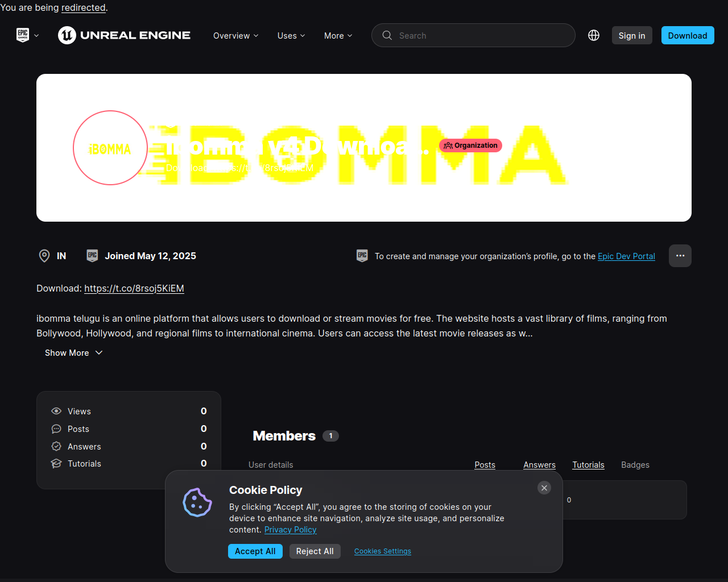Open the t.co/8rsoj5KiEM download link
Viewport: 728px width, 582px height.
click(134, 288)
